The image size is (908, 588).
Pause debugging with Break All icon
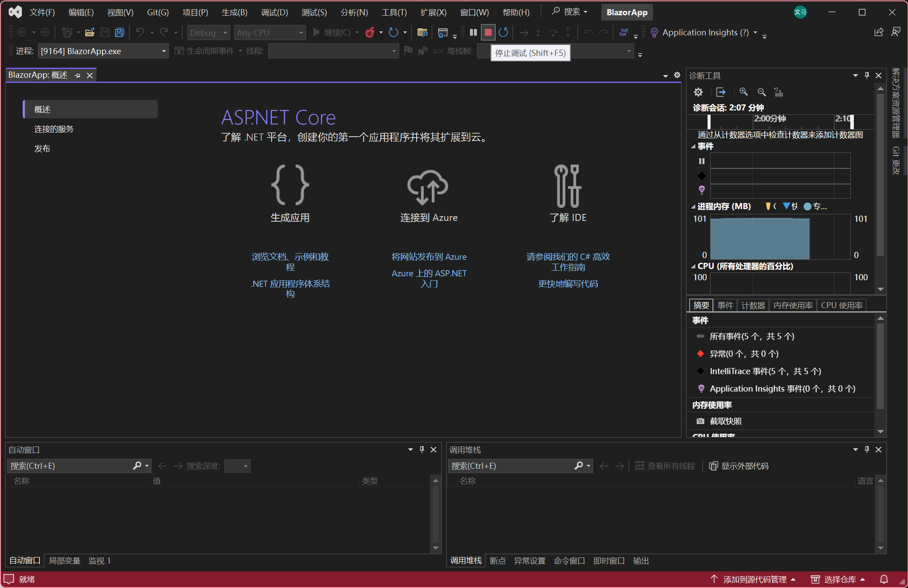coord(473,32)
